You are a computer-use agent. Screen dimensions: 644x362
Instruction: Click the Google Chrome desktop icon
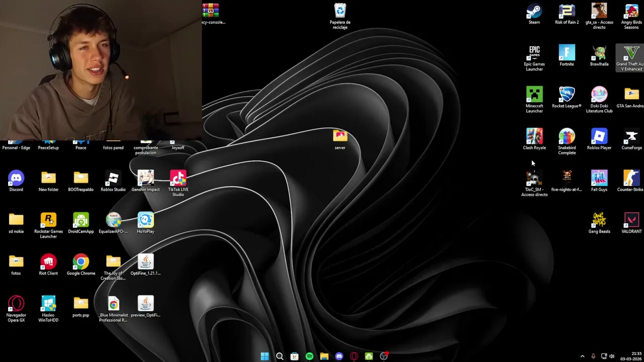pos(80,264)
